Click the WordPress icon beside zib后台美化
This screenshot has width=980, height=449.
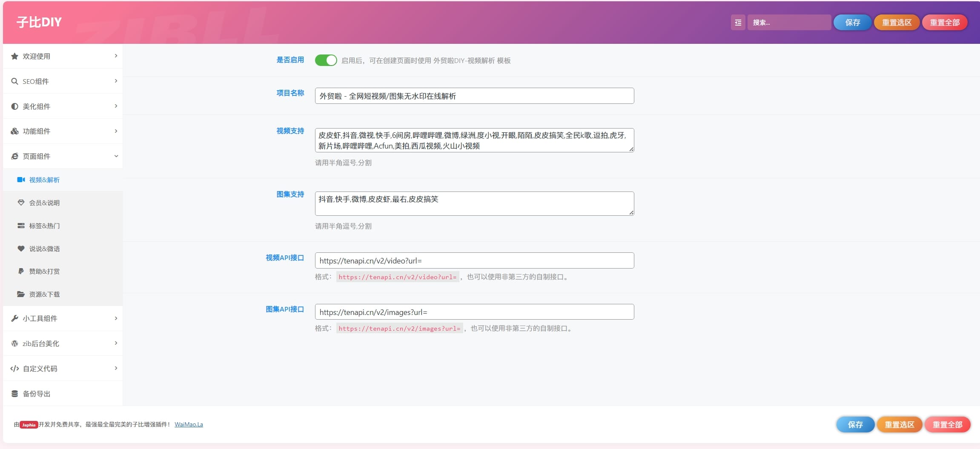(14, 343)
